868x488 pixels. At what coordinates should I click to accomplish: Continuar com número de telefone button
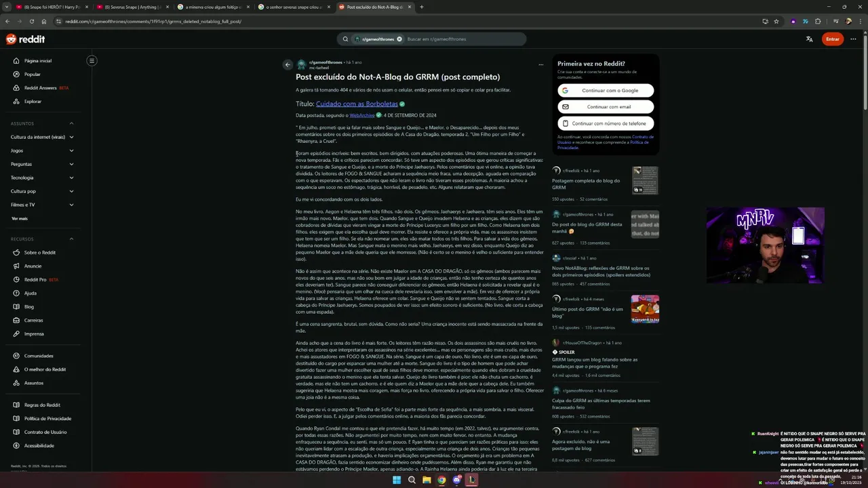(x=606, y=123)
